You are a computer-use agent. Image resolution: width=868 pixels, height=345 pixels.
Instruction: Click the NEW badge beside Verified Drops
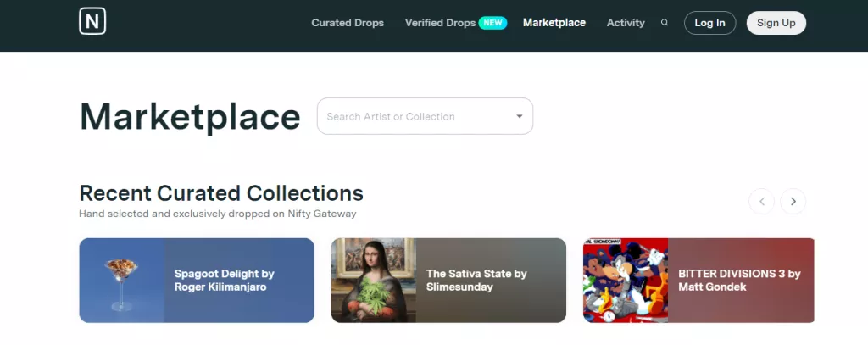click(x=492, y=23)
